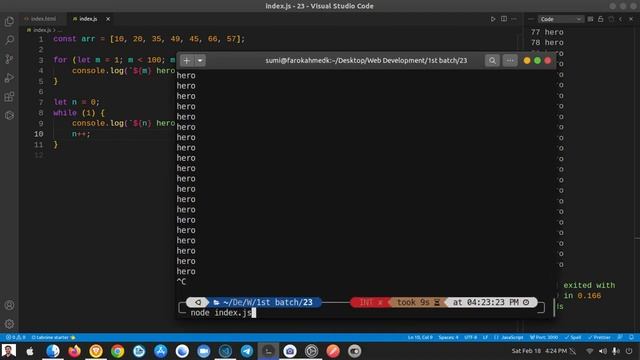640x360 pixels.
Task: Run code with editor play button
Action: point(493,19)
